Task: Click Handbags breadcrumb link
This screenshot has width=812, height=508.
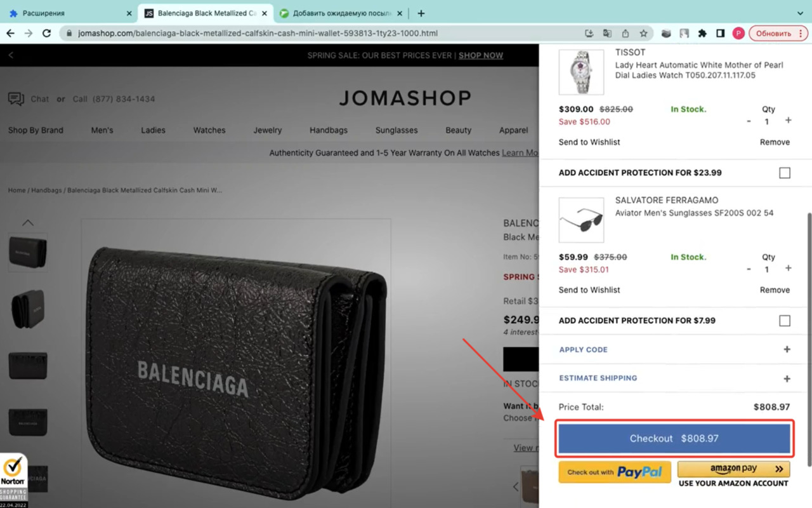Action: pos(47,190)
